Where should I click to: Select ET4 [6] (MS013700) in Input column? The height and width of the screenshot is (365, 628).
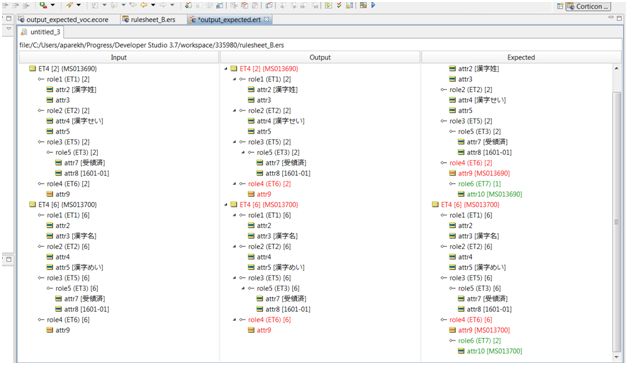pos(67,205)
